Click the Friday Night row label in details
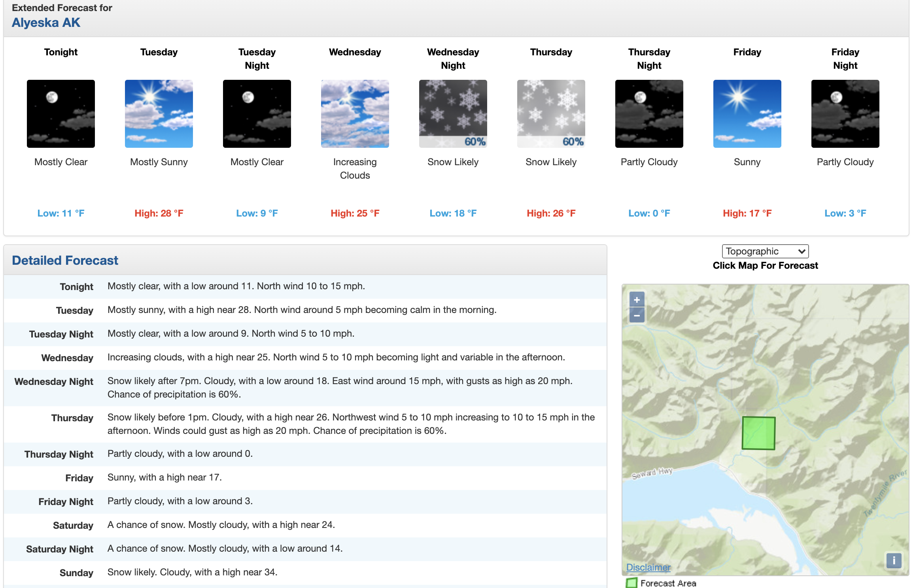 point(66,502)
